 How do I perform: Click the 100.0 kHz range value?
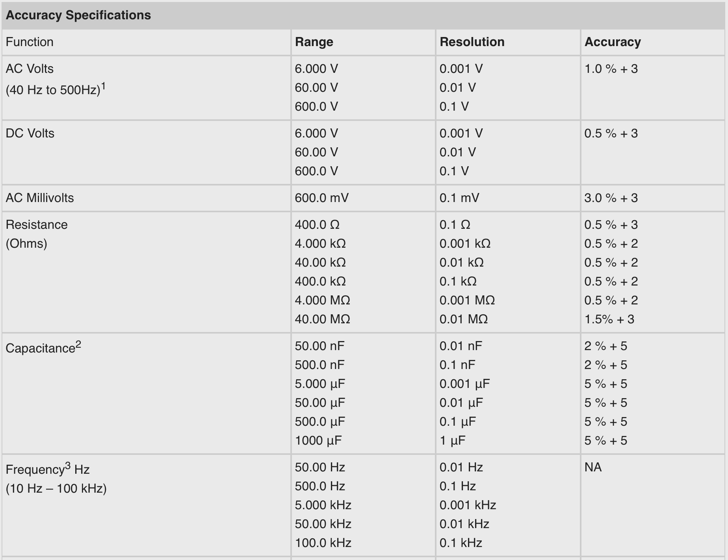pyautogui.click(x=323, y=543)
